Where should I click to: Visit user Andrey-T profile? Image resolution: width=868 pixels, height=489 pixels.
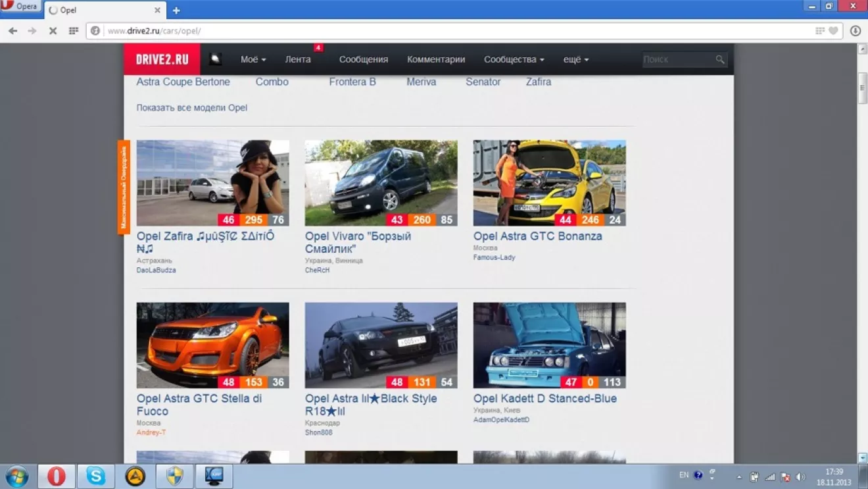(151, 433)
